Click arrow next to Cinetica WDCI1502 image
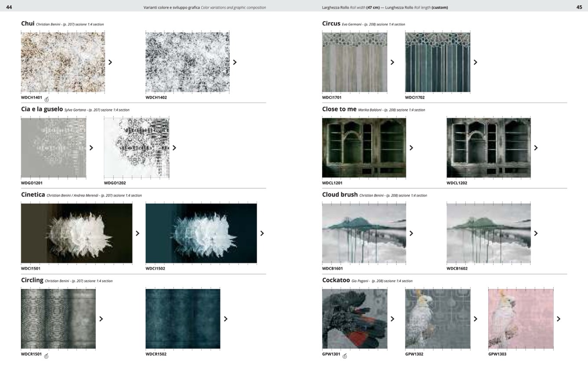The image size is (588, 381). point(262,233)
